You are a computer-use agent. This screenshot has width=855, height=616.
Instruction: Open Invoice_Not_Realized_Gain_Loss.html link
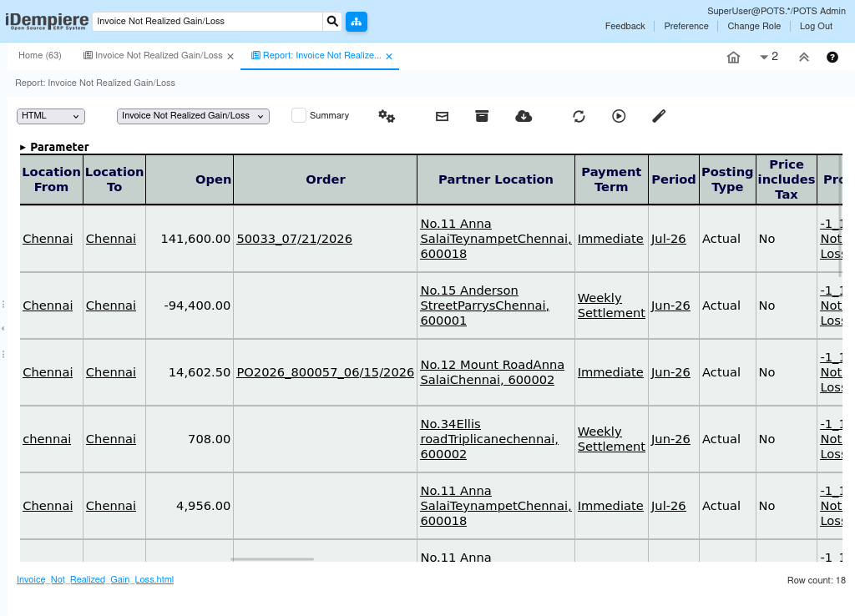pyautogui.click(x=95, y=579)
